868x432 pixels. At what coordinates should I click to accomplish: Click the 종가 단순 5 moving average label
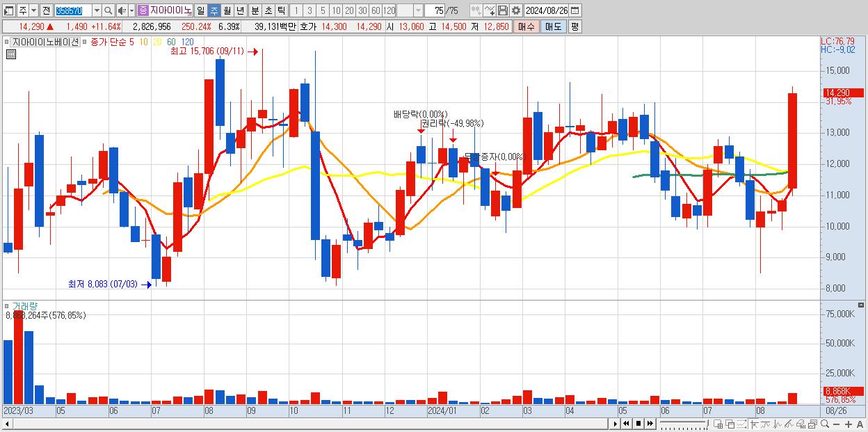click(113, 42)
